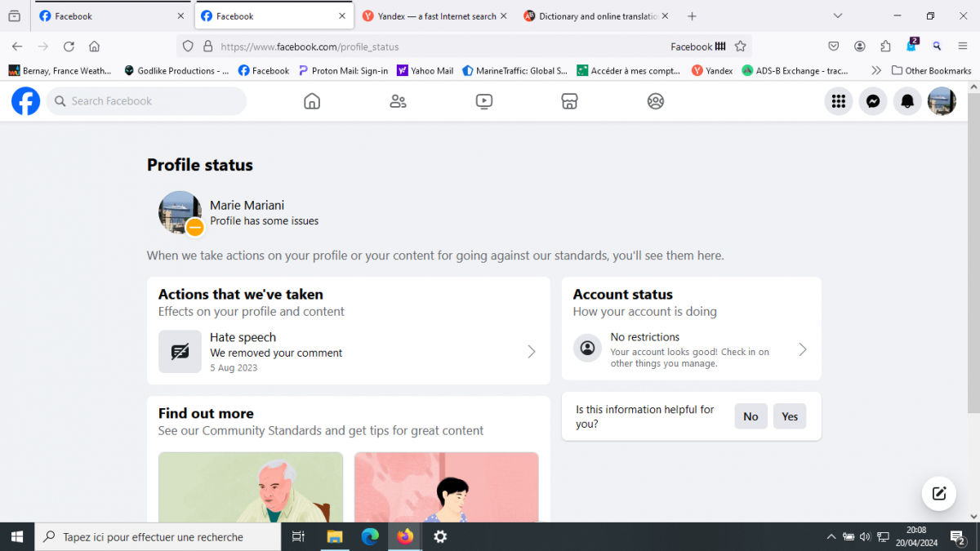Open the Accéder à mes comptes bookmark
The width and height of the screenshot is (980, 551).
click(x=629, y=71)
